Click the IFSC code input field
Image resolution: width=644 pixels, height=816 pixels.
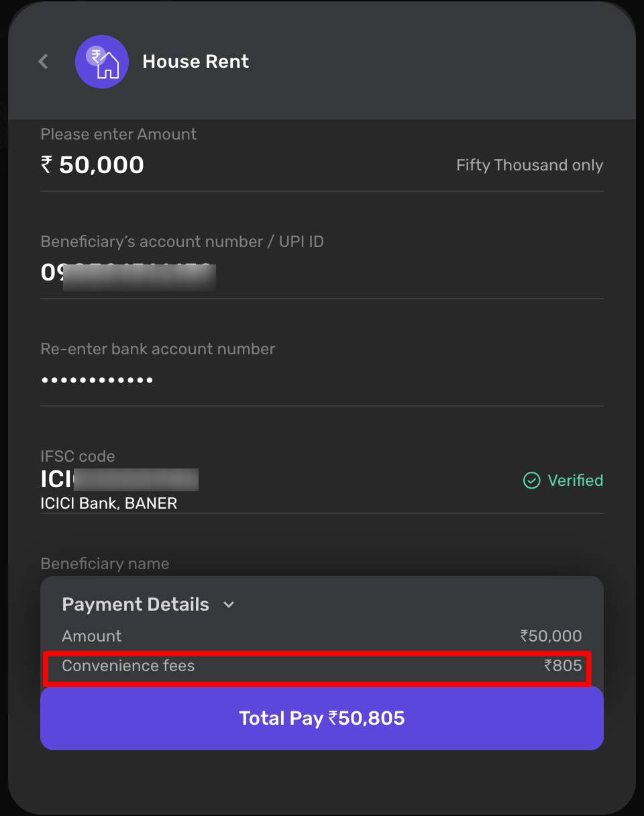(119, 480)
